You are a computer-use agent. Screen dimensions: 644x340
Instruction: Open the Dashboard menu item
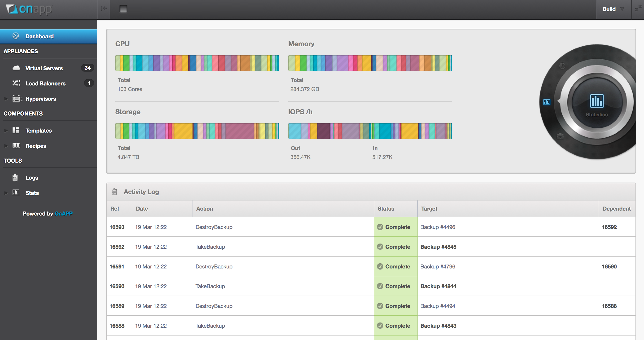click(39, 37)
